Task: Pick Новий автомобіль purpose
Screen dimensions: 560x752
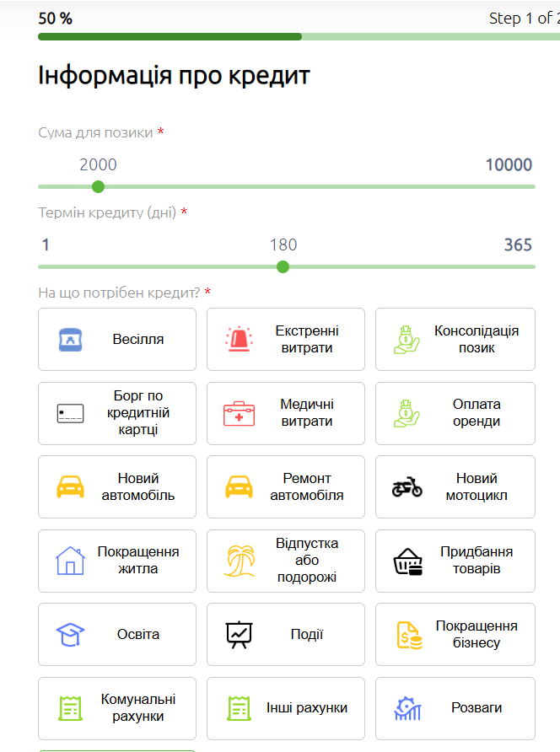Action: tap(117, 486)
